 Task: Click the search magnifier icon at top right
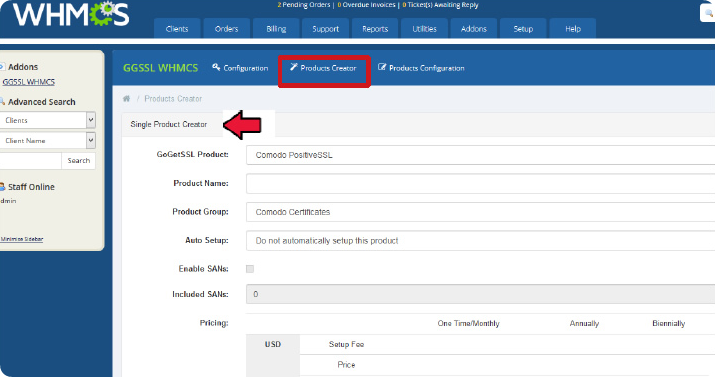[x=709, y=13]
